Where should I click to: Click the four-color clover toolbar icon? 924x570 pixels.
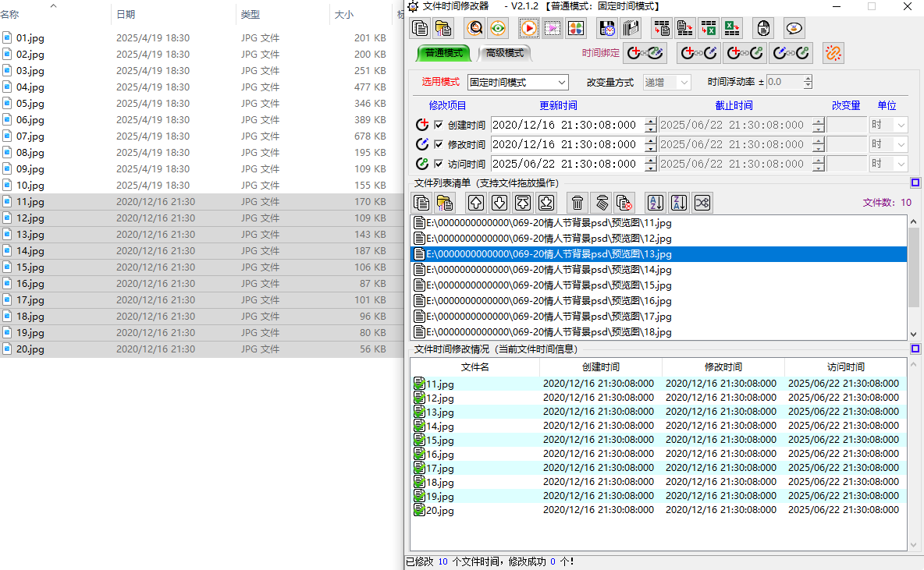[x=576, y=28]
